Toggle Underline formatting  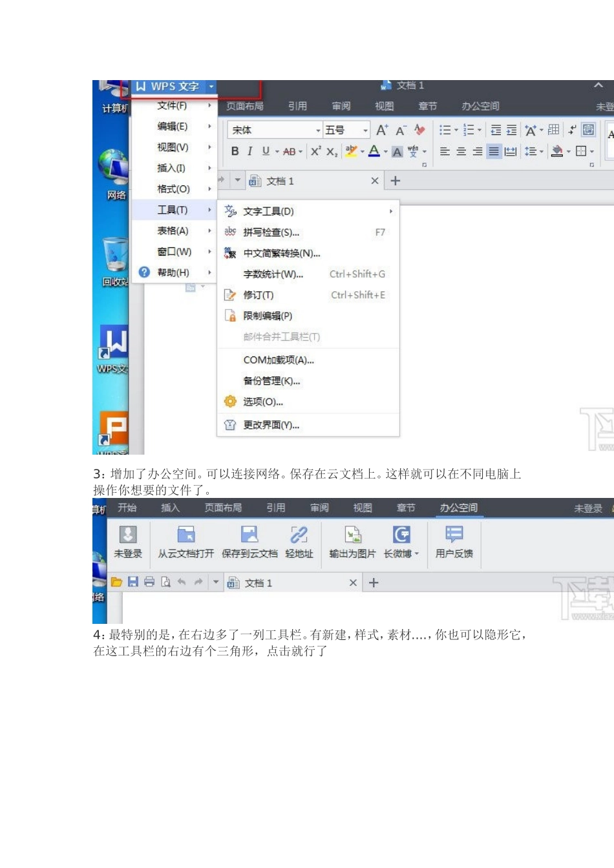pyautogui.click(x=265, y=151)
